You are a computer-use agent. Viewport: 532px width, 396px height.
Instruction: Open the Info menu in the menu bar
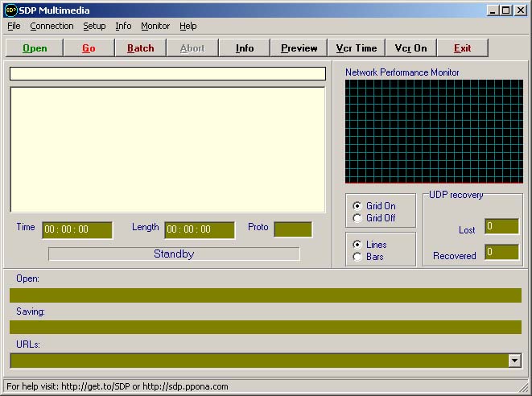pos(123,26)
